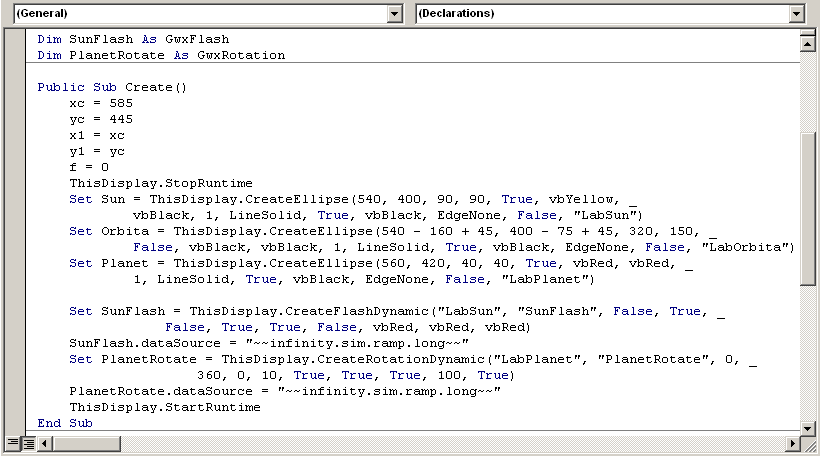Click the "LabOrbita" string literal
Viewport: 820px width, 457px height.
pos(744,247)
